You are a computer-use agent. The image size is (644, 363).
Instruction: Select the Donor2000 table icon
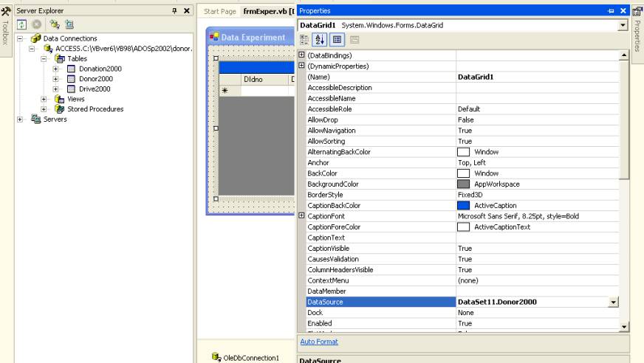[x=71, y=79]
